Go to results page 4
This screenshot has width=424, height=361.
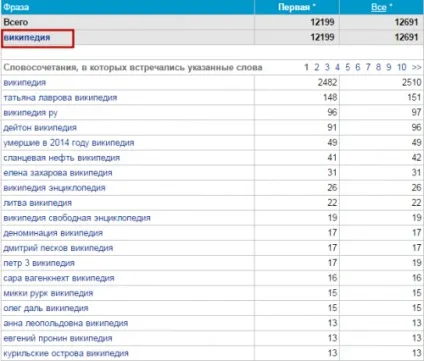tap(337, 67)
